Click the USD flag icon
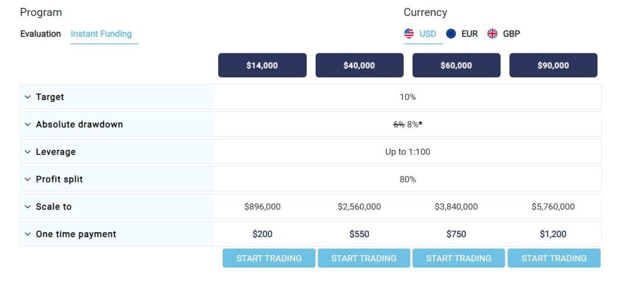 [409, 34]
